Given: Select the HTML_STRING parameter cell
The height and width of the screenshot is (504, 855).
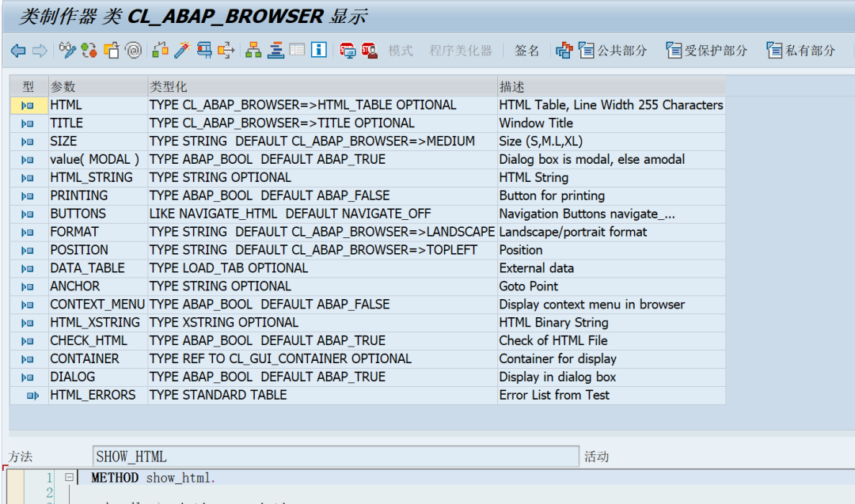Looking at the screenshot, I should 97,177.
